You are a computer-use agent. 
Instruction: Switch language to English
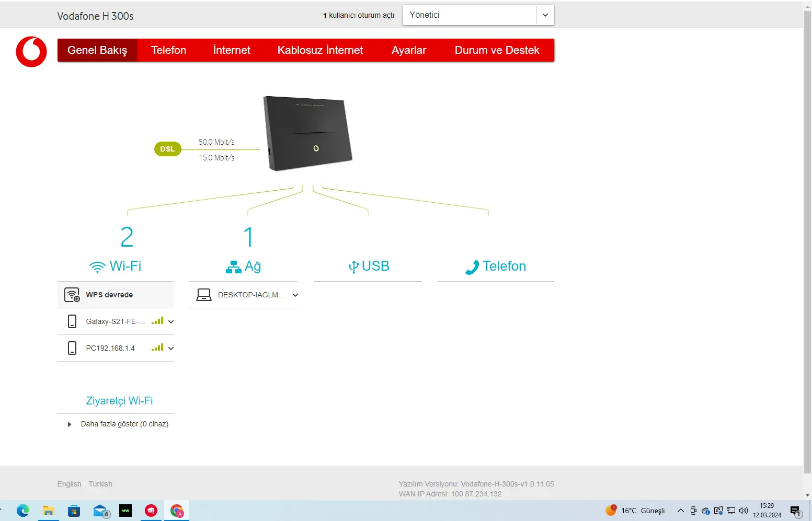(69, 484)
